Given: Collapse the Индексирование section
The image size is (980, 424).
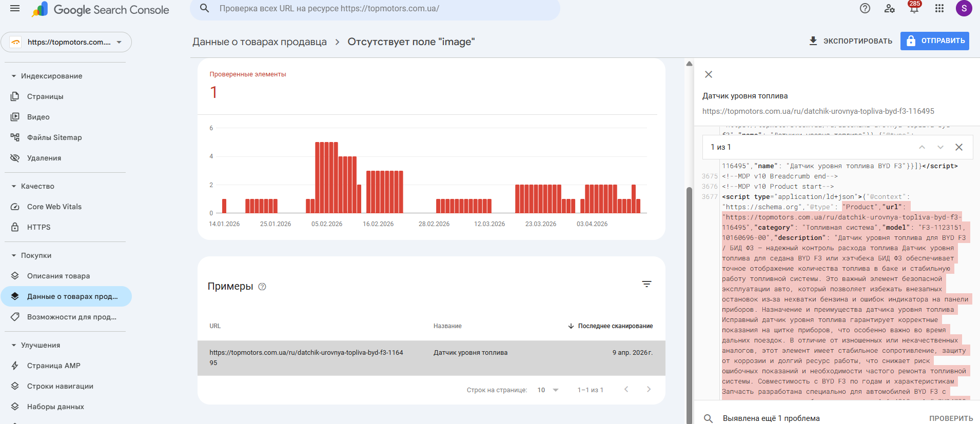Looking at the screenshot, I should 14,76.
